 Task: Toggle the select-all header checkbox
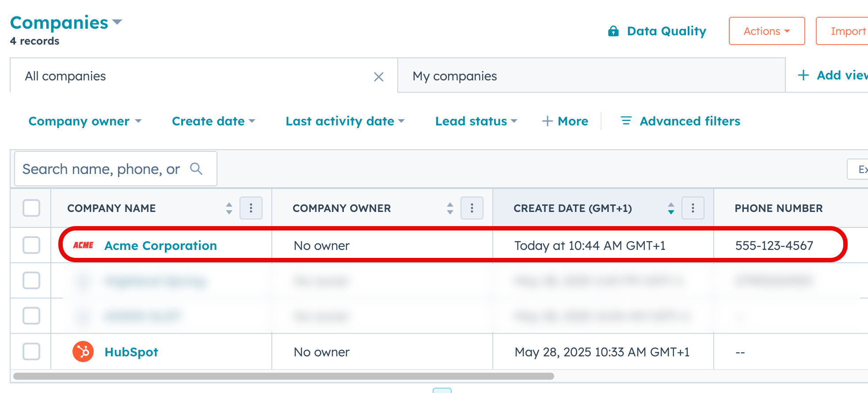click(x=31, y=208)
